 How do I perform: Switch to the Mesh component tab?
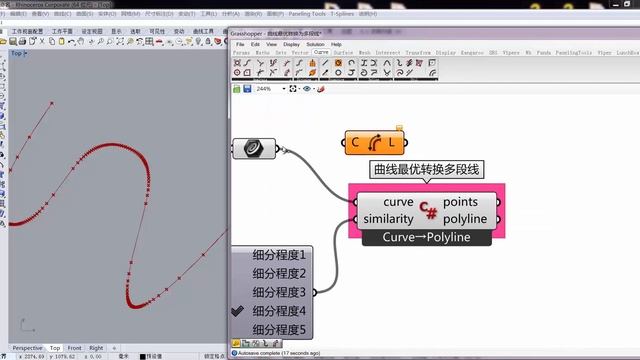364,53
